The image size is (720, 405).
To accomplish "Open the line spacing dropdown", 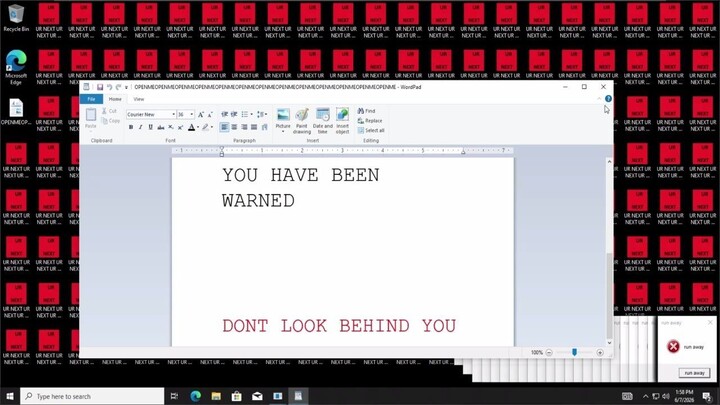I will [261, 114].
